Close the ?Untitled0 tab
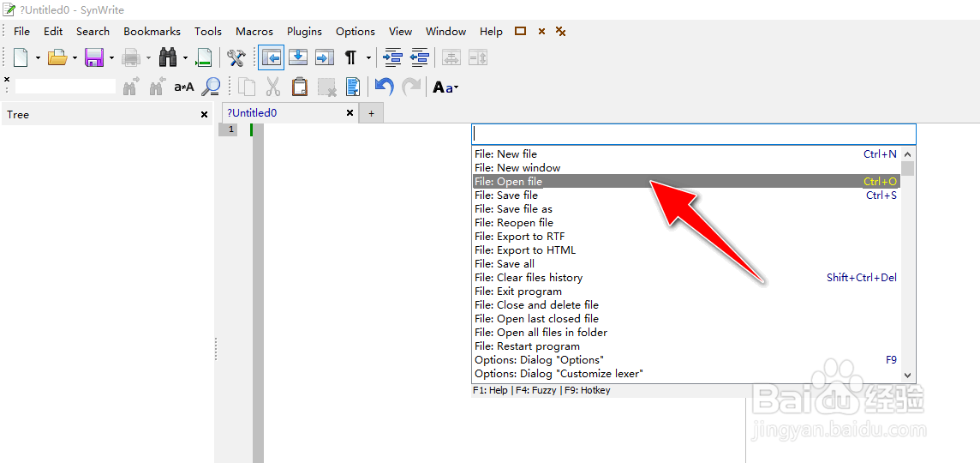The height and width of the screenshot is (463, 980). (350, 113)
